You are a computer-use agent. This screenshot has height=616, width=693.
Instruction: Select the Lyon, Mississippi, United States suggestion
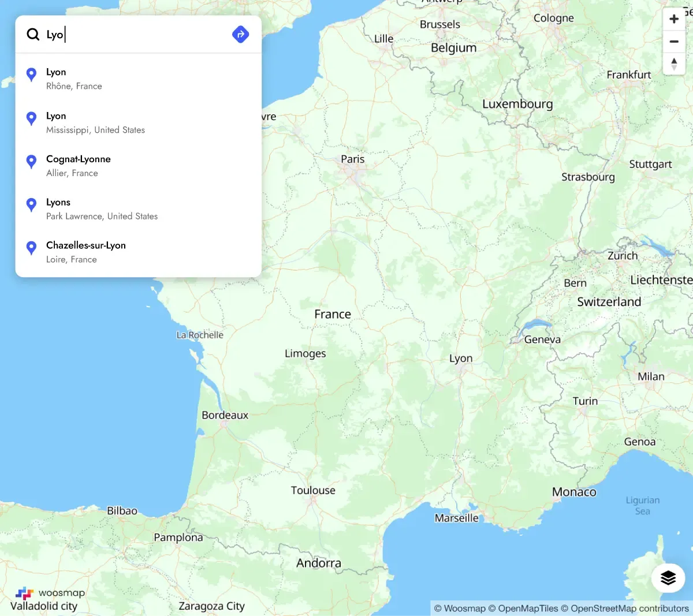tap(139, 123)
